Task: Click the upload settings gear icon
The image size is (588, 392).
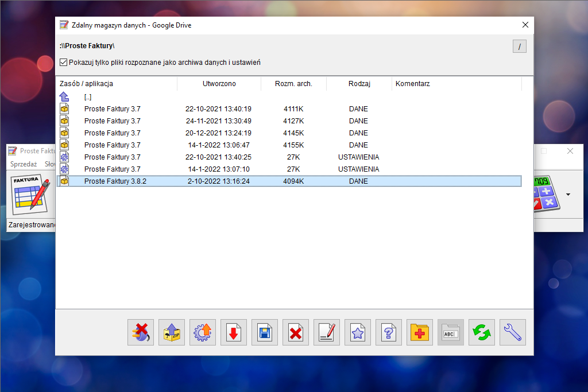Action: (x=203, y=332)
